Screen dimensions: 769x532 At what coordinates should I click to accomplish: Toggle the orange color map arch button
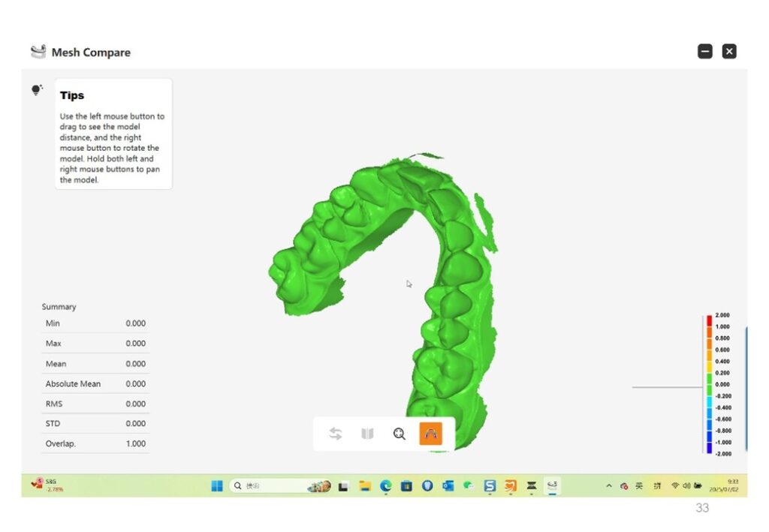click(430, 434)
